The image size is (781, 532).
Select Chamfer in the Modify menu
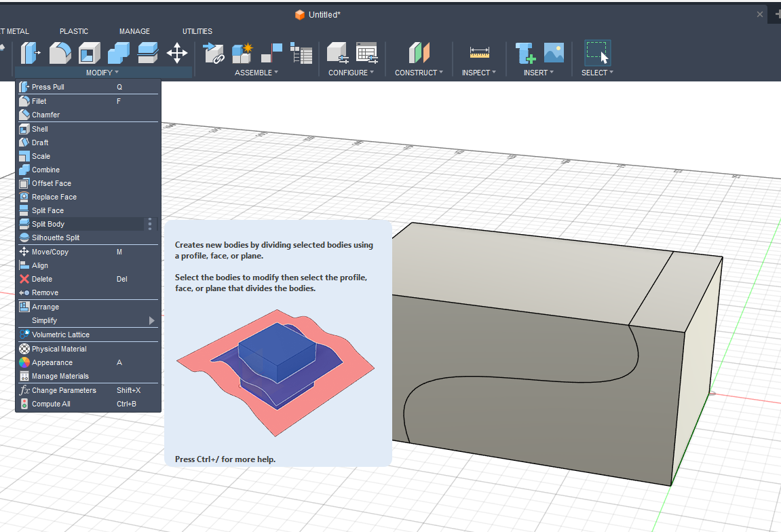pyautogui.click(x=45, y=115)
